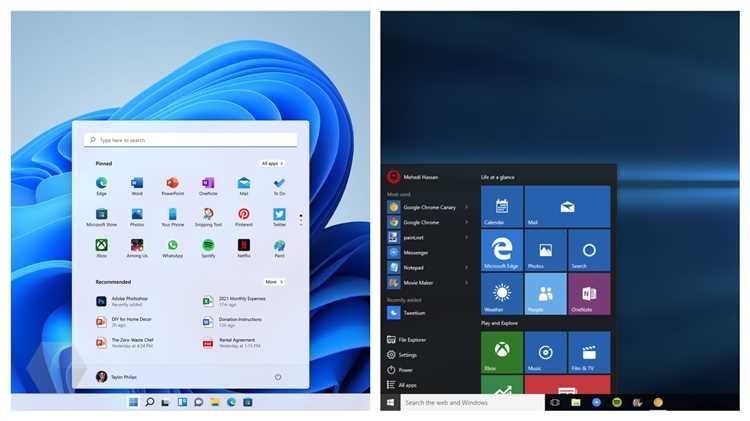Open the green Xbox tile
This screenshot has width=750, height=421.
[x=502, y=352]
